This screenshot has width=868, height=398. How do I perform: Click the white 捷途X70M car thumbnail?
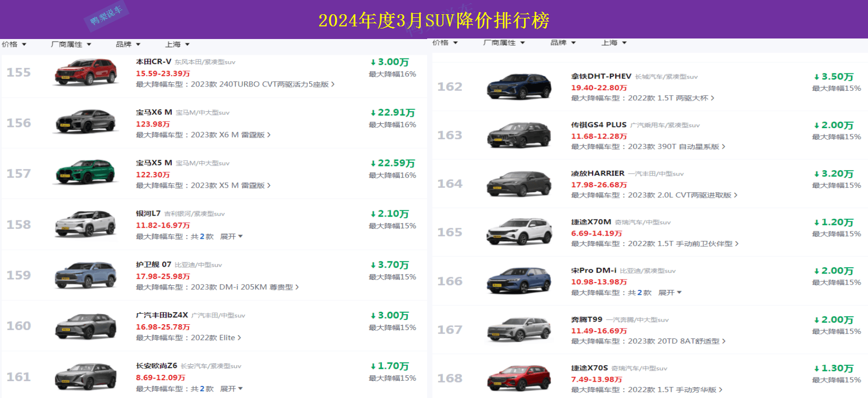pyautogui.click(x=519, y=232)
